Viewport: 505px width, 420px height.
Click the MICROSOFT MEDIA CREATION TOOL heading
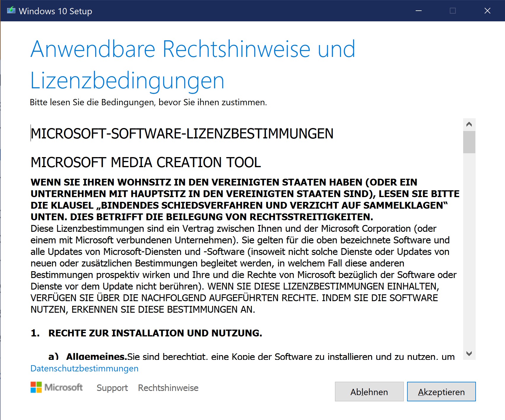[146, 162]
